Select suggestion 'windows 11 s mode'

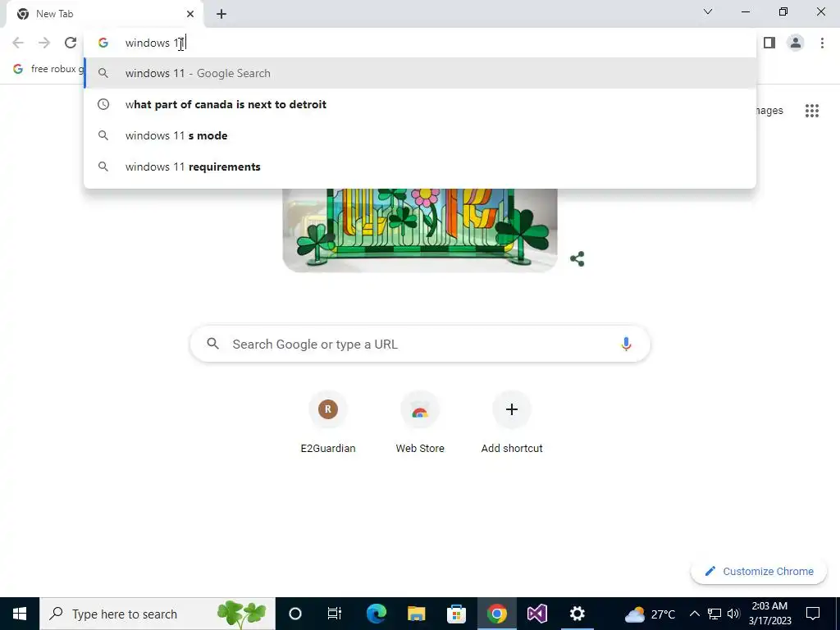click(420, 135)
